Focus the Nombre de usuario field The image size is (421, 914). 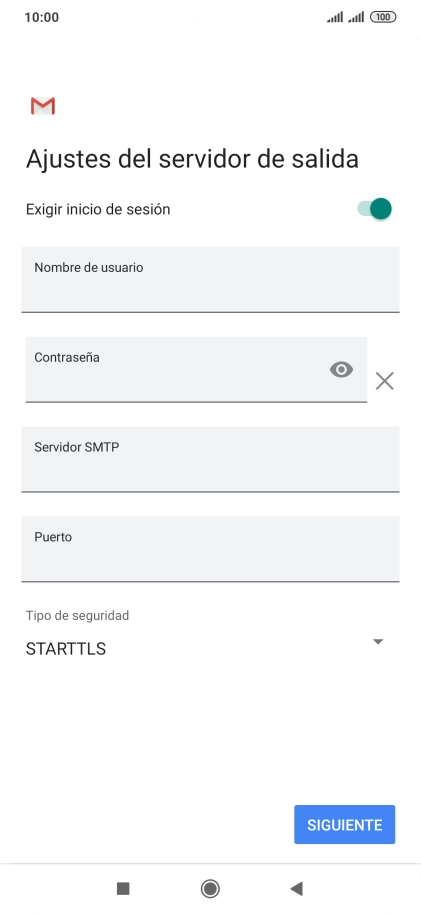pos(210,279)
